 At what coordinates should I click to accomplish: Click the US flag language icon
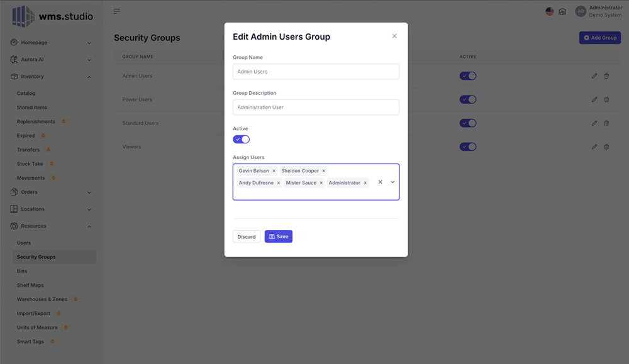[x=549, y=11]
